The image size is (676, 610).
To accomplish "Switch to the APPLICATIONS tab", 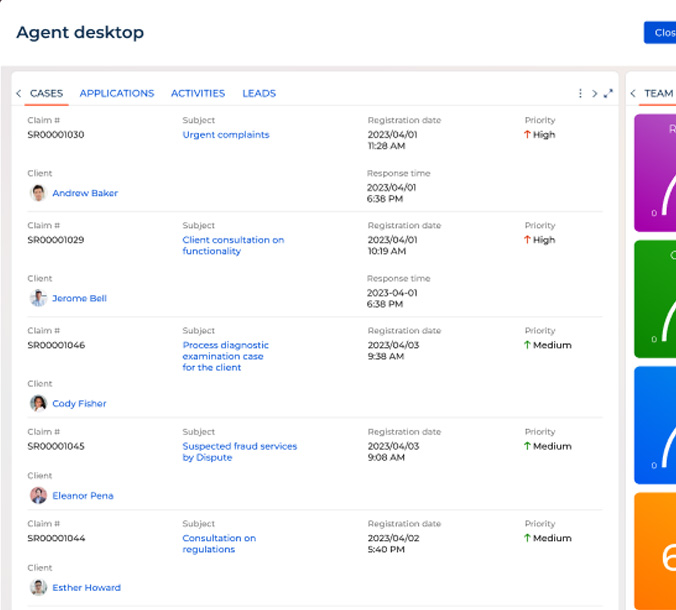I will pos(117,94).
